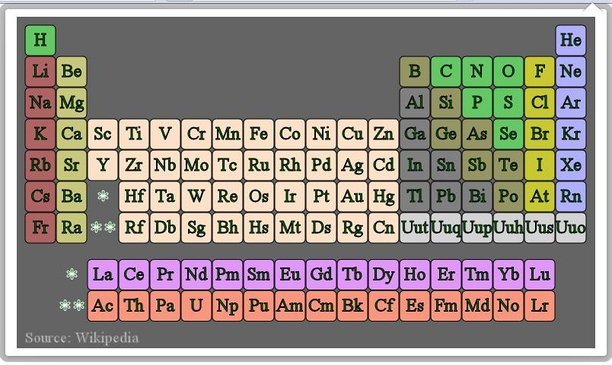Choose the Thorium (Th) tile
This screenshot has height=365, width=612.
pos(134,306)
